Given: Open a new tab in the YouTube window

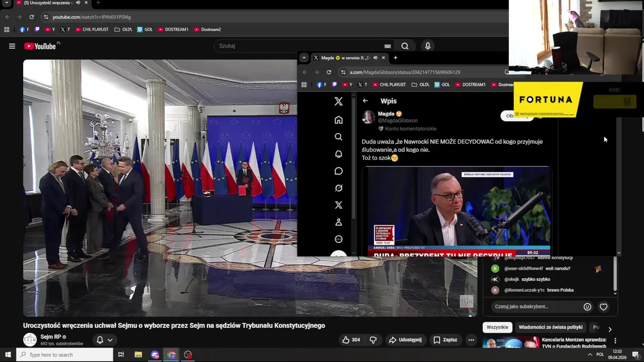Looking at the screenshot, I should [x=98, y=3].
